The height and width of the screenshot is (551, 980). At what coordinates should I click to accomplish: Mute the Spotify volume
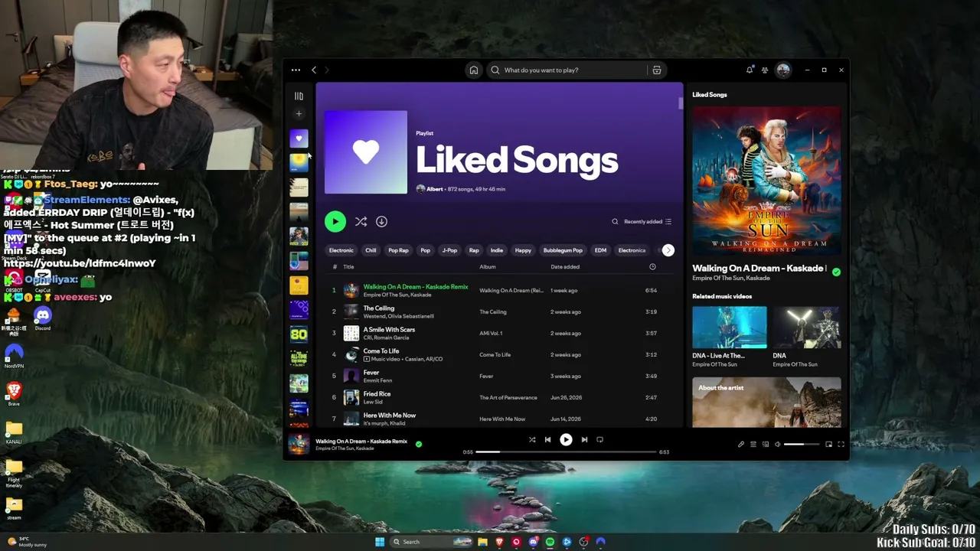[778, 445]
